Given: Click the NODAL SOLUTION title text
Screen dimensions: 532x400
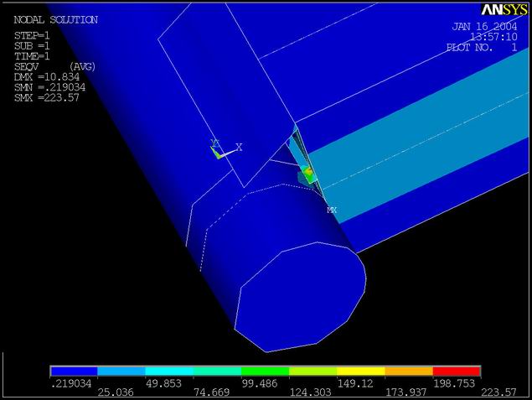Looking at the screenshot, I should [56, 19].
